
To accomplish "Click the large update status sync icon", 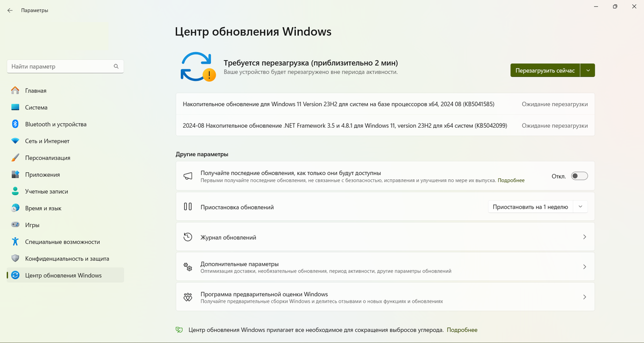I will click(197, 67).
